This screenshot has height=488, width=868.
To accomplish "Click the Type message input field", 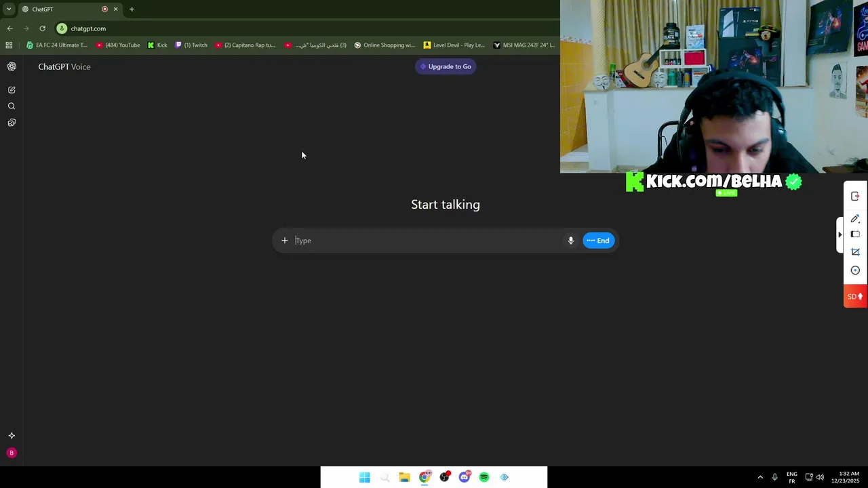I will (429, 241).
